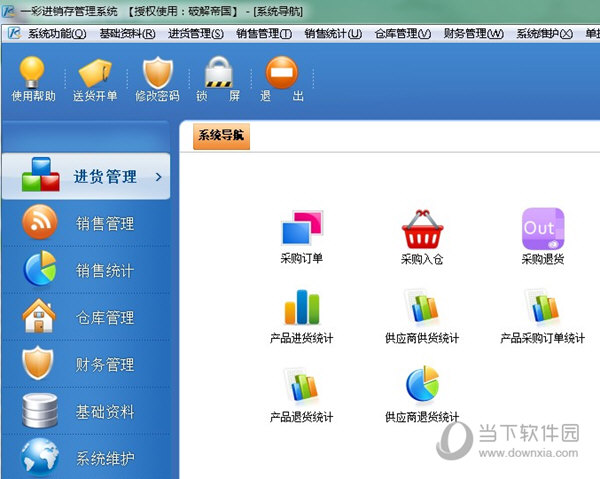The height and width of the screenshot is (479, 600).
Task: Click the 修改密码 toolbar label
Action: click(157, 96)
